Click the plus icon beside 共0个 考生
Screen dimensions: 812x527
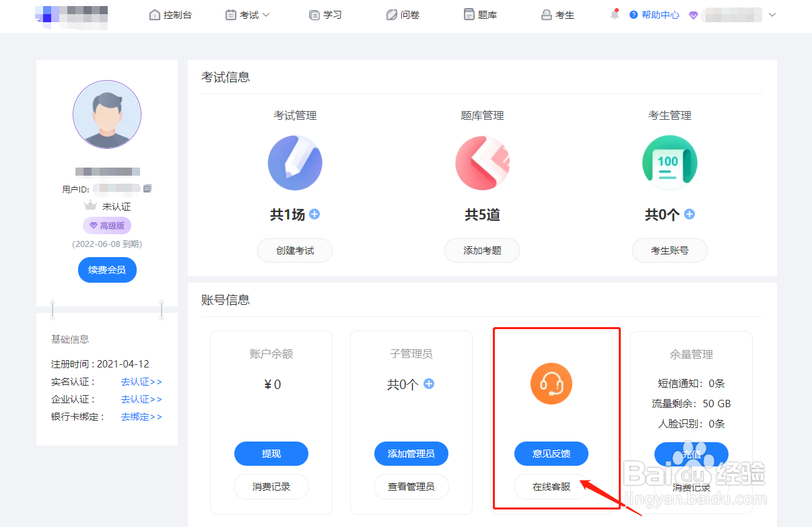[689, 214]
